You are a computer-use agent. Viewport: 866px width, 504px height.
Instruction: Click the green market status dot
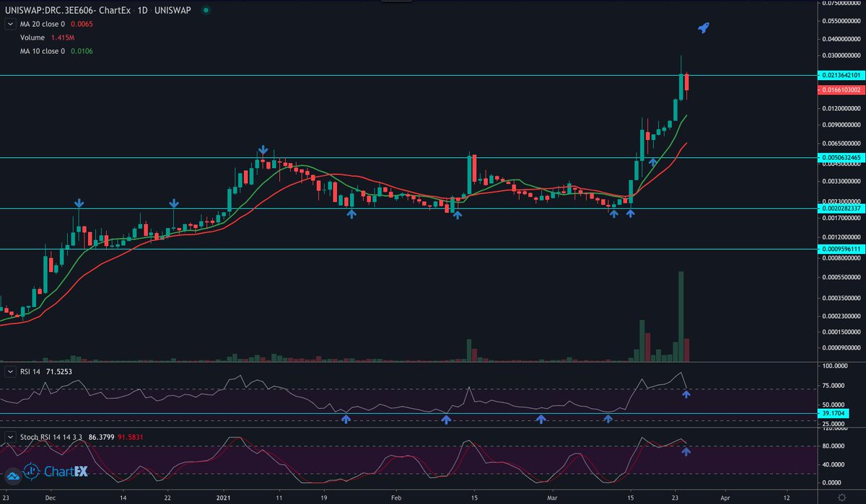tap(207, 11)
